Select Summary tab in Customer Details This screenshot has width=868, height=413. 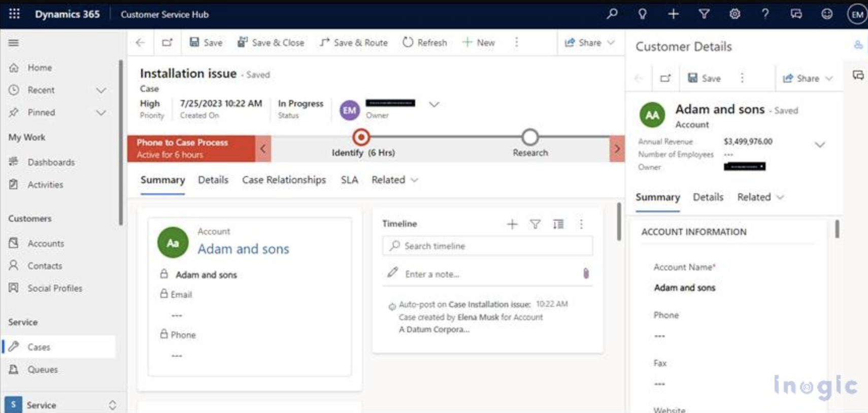(x=658, y=197)
